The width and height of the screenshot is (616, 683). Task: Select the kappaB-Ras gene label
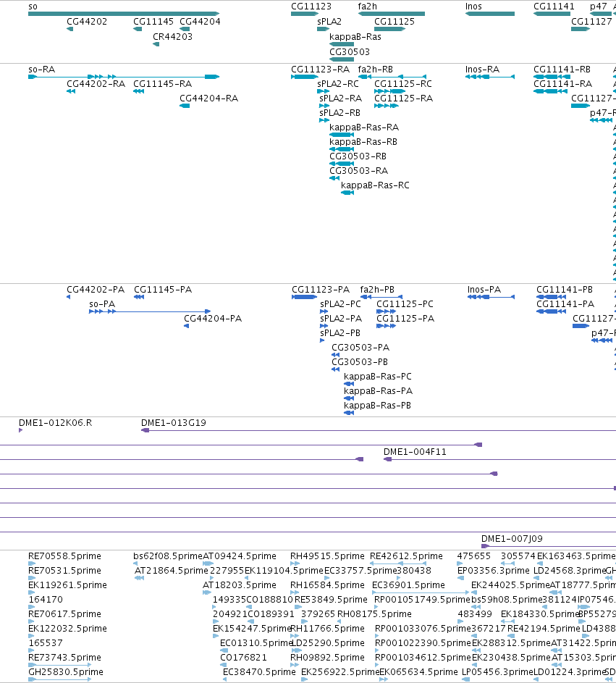pos(355,37)
